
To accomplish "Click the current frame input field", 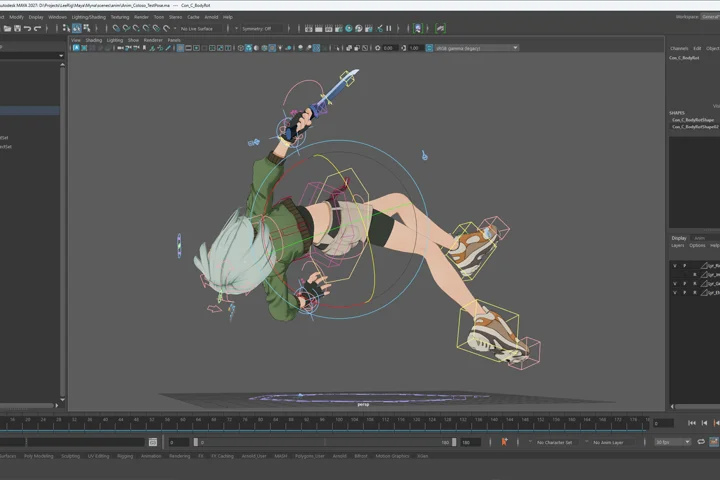I will (664, 424).
